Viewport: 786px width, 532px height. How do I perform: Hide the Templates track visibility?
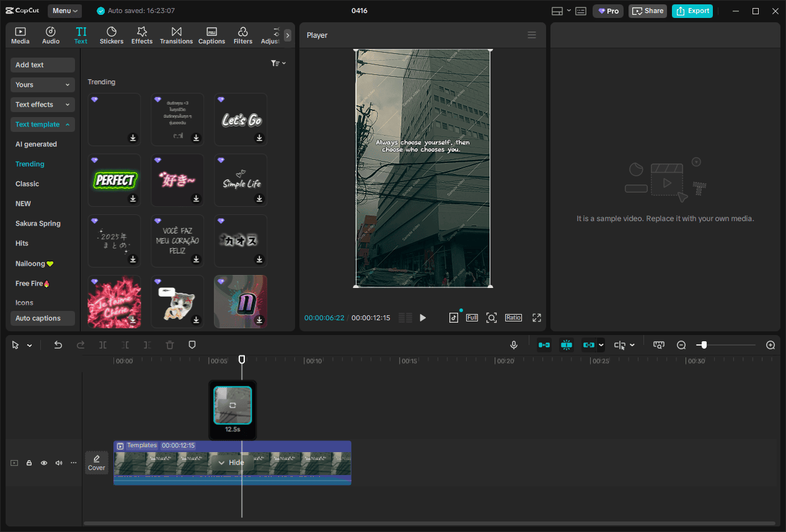coord(43,463)
